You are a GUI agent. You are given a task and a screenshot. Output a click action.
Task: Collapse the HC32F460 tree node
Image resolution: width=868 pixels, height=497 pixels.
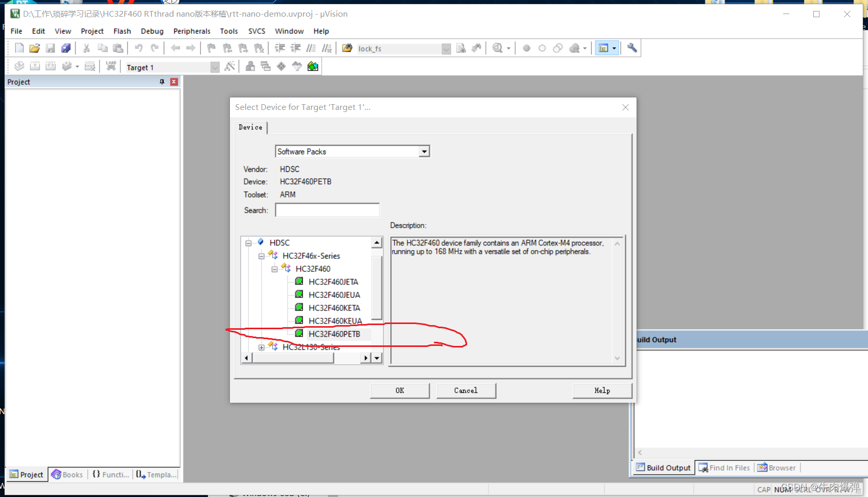(275, 269)
